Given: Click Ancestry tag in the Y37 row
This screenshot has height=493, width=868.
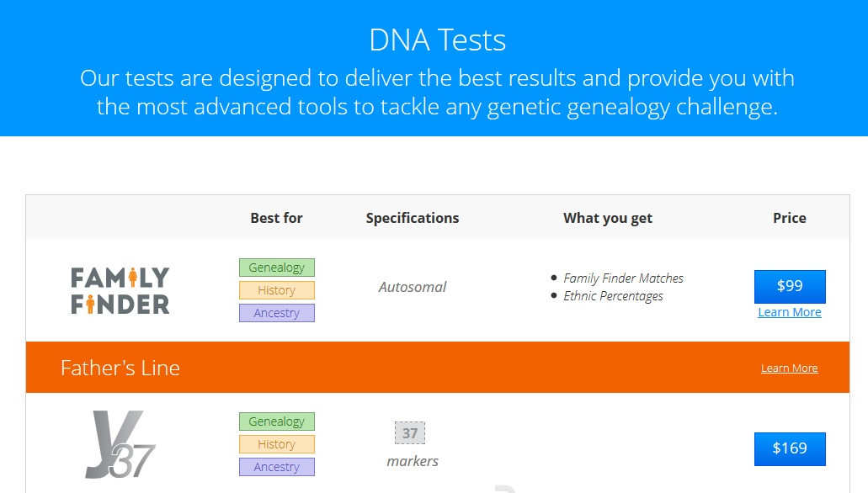Looking at the screenshot, I should pyautogui.click(x=277, y=467).
